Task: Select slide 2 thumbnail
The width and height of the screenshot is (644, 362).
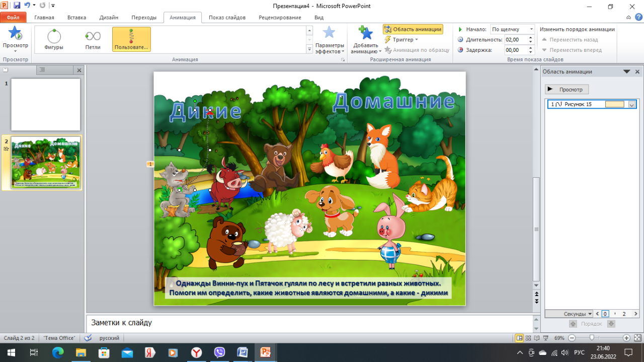Action: [46, 163]
